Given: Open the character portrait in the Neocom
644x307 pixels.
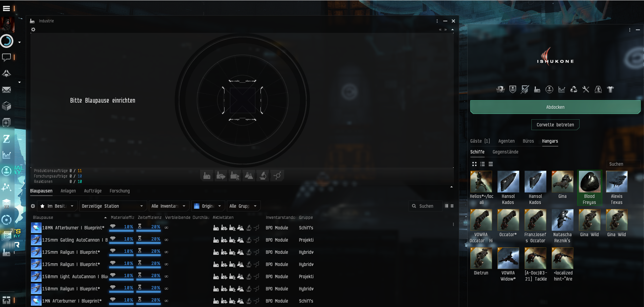Looking at the screenshot, I should tap(7, 25).
